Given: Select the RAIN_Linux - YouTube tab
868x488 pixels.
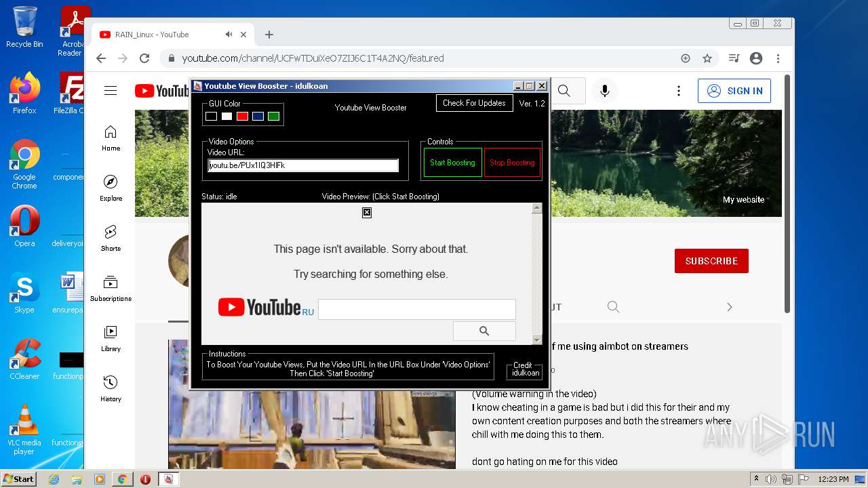Looking at the screenshot, I should coord(173,35).
